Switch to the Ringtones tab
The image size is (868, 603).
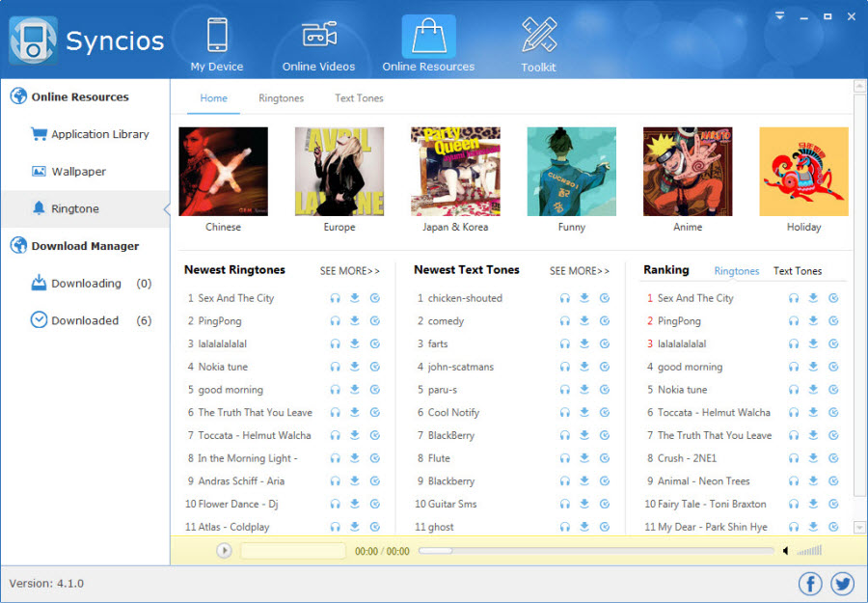coord(281,98)
